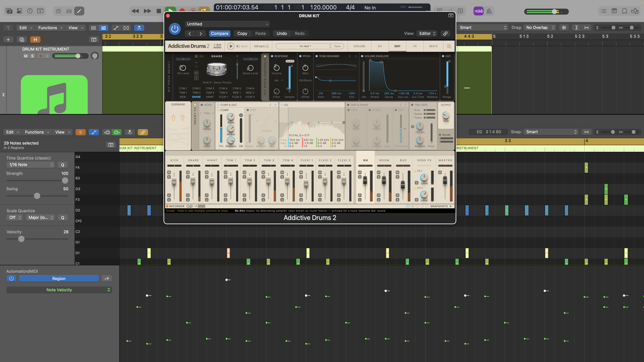This screenshot has height=362, width=644.
Task: Adjust the Swing slider handle
Action: pyautogui.click(x=37, y=196)
